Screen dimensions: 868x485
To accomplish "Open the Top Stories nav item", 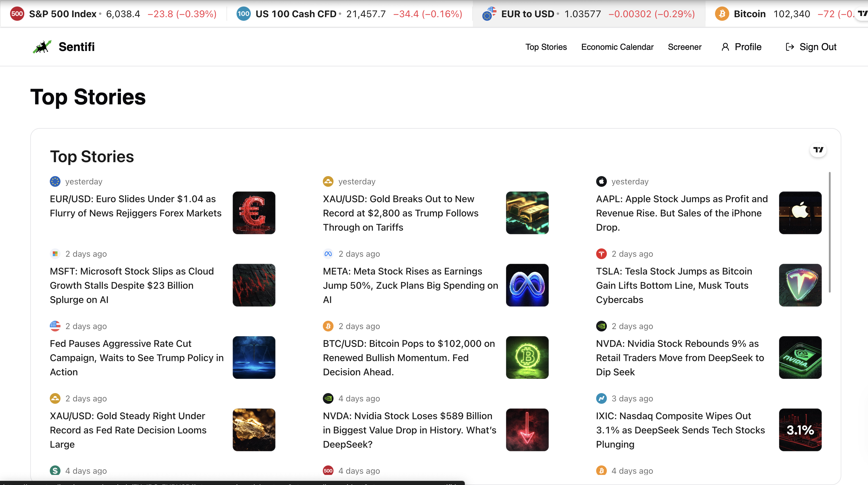I will 546,47.
